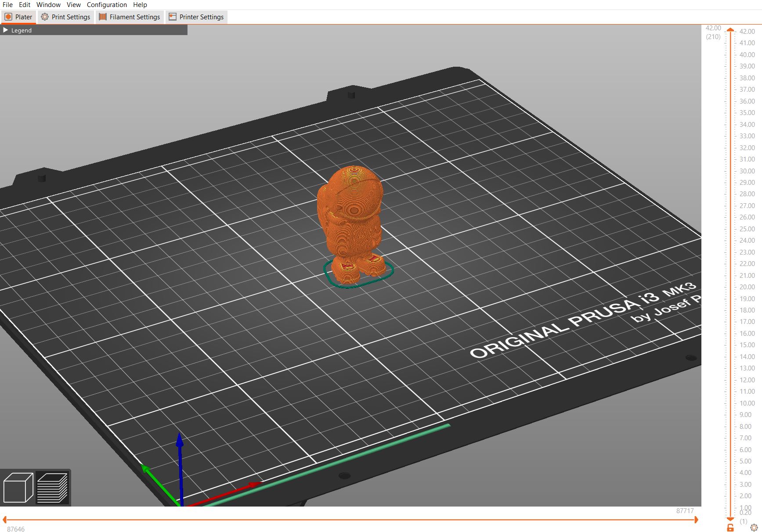Expand the Legend bar
The width and height of the screenshot is (762, 532).
point(6,30)
